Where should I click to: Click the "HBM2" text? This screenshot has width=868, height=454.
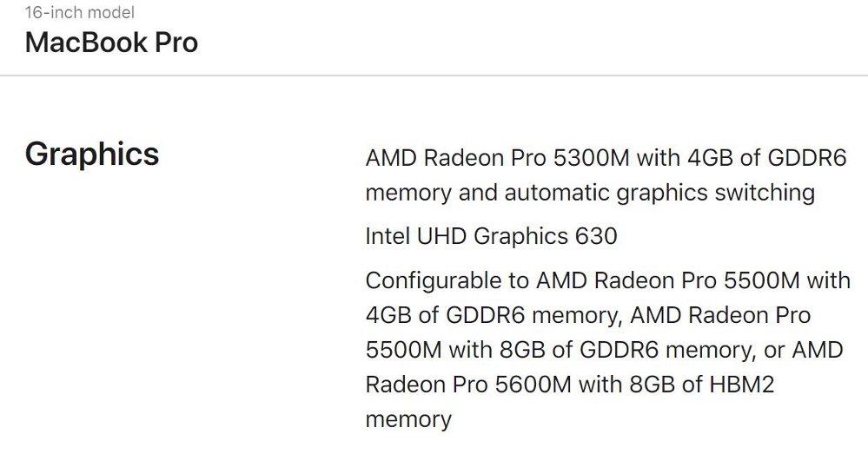(x=743, y=385)
